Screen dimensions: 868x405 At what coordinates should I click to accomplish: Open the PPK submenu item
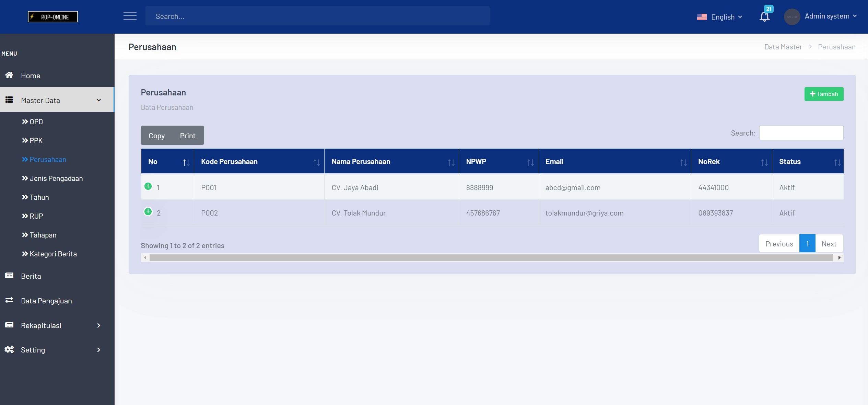click(x=33, y=140)
